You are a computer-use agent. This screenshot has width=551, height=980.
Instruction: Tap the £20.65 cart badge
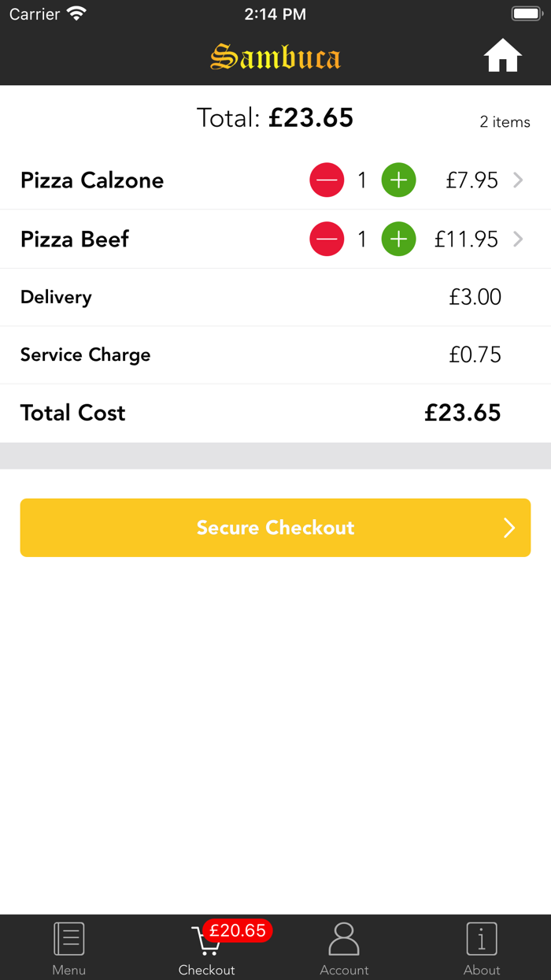tap(238, 930)
